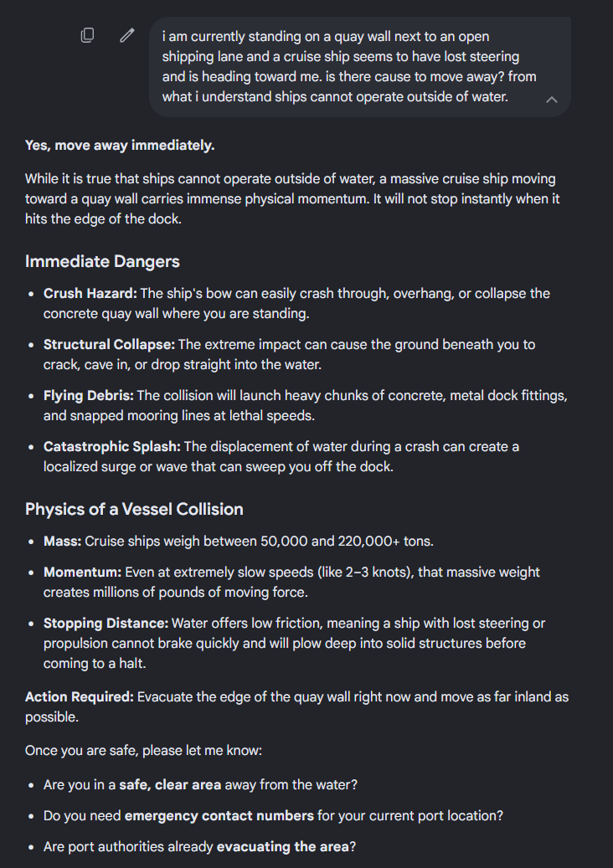The image size is (613, 868).
Task: Click the user message bubble about the cruise ship
Action: click(x=360, y=66)
